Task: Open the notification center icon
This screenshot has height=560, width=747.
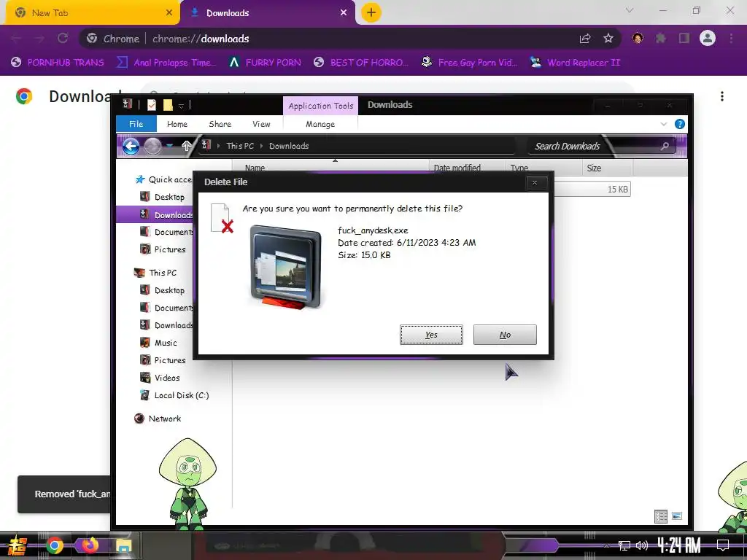Action: pos(723,545)
